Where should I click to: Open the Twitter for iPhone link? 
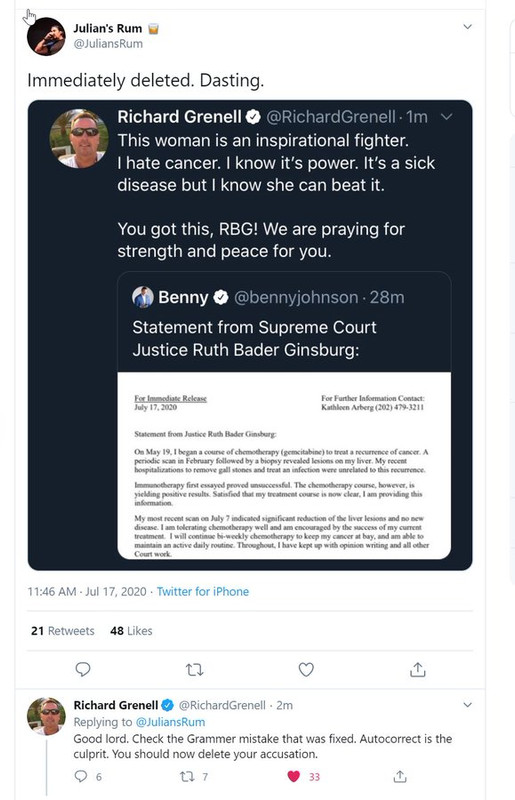[x=203, y=591]
